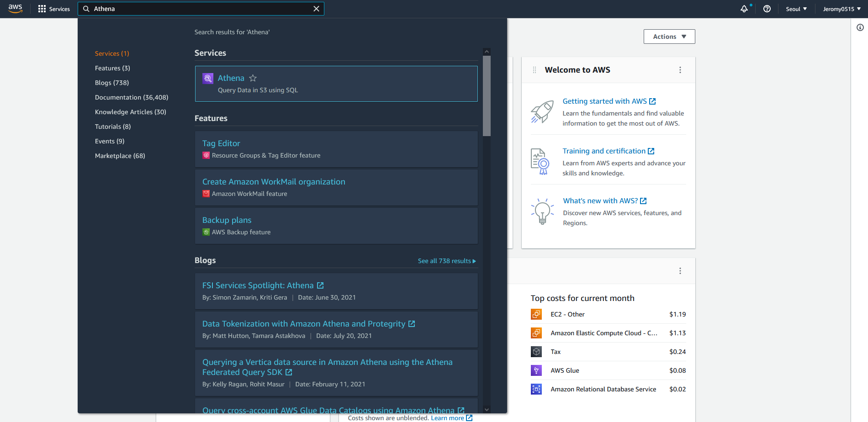Image resolution: width=868 pixels, height=422 pixels.
Task: Open cost widget three-dot options menu
Action: click(680, 271)
